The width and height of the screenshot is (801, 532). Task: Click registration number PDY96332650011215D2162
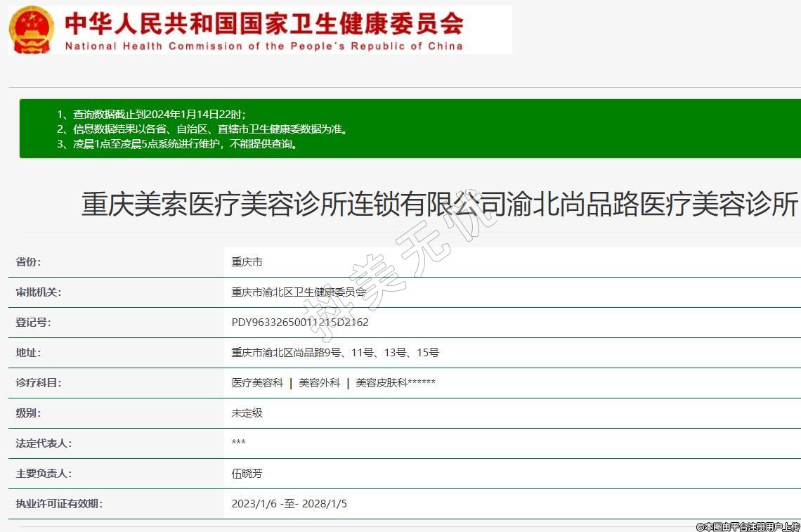[x=300, y=323]
